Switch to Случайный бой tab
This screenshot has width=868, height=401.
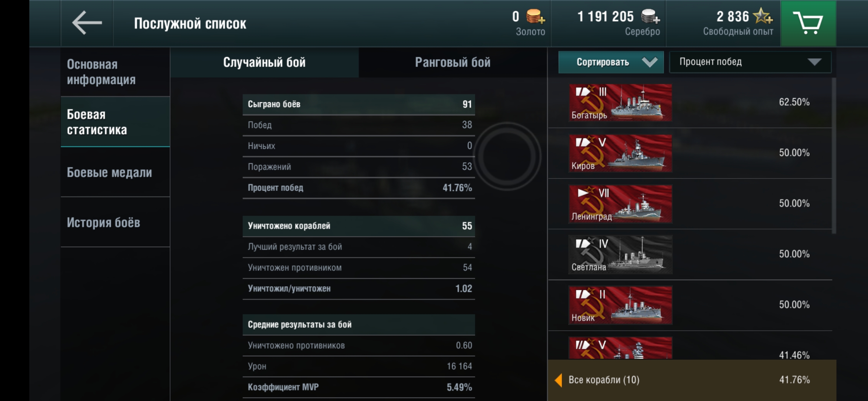[x=264, y=62]
